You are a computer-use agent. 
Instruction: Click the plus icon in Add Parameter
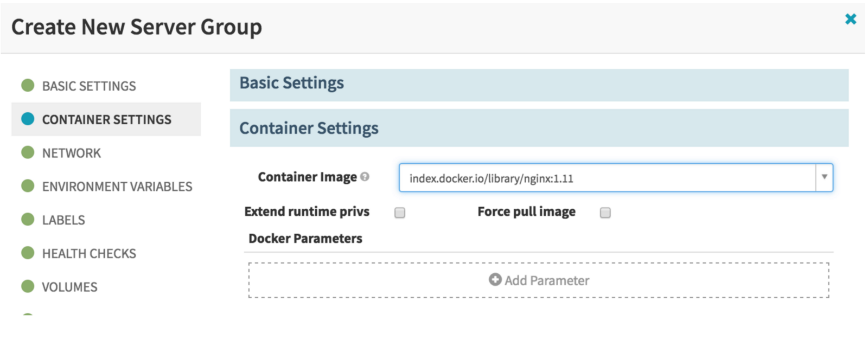coord(495,279)
